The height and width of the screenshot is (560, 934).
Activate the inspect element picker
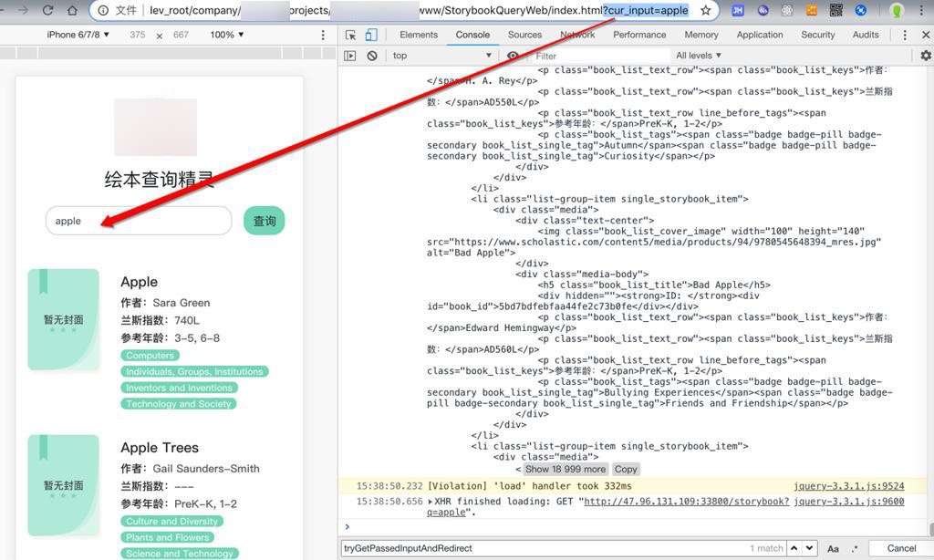click(351, 36)
